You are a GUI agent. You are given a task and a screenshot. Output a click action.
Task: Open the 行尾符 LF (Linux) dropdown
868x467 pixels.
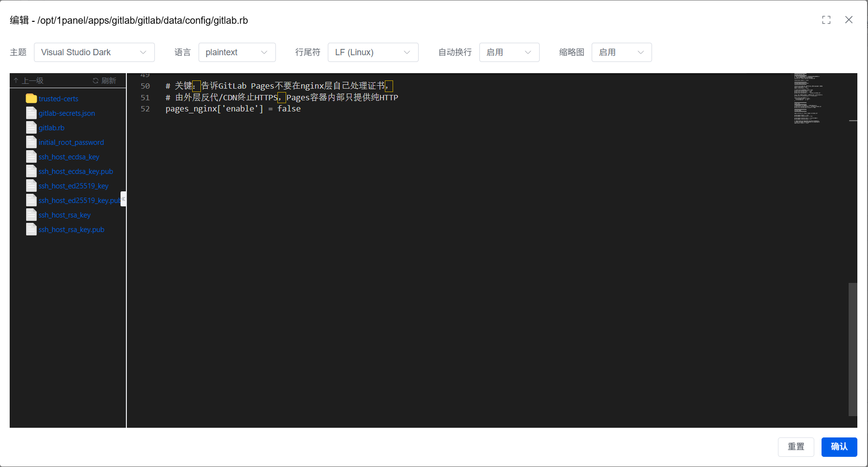point(373,52)
